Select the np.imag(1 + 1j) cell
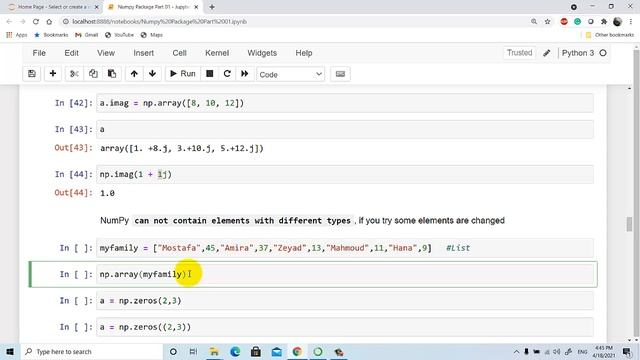This screenshot has width=640, height=360. point(345,175)
